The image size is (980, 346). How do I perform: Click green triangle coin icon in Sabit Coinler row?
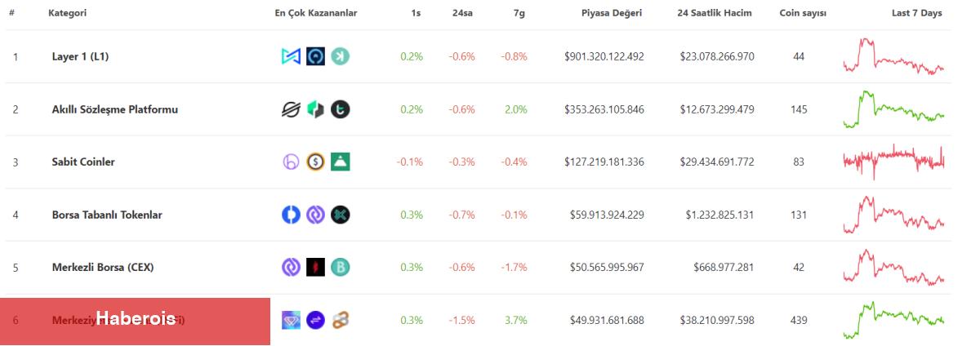coord(341,162)
